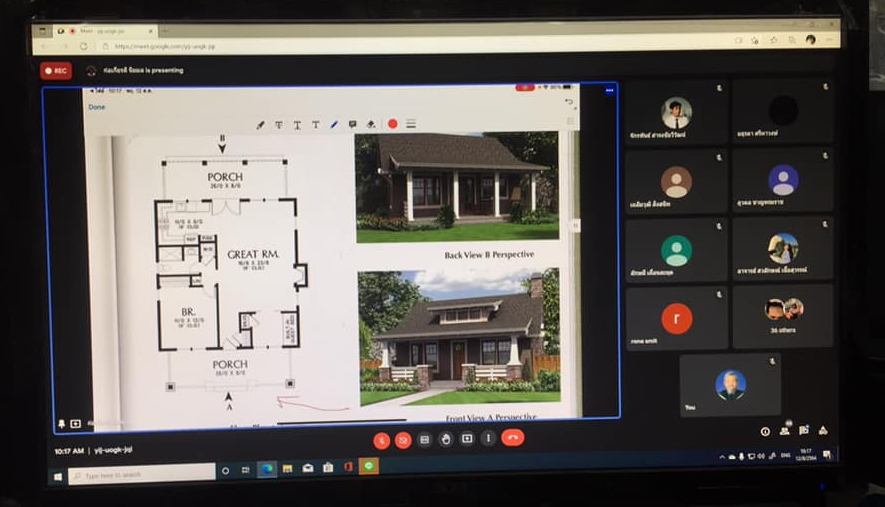This screenshot has height=507, width=885.
Task: Open presentation tile three-dot options
Action: [x=609, y=91]
